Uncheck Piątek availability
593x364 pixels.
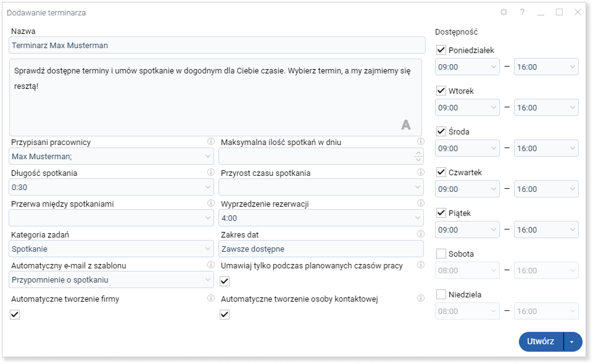point(441,213)
